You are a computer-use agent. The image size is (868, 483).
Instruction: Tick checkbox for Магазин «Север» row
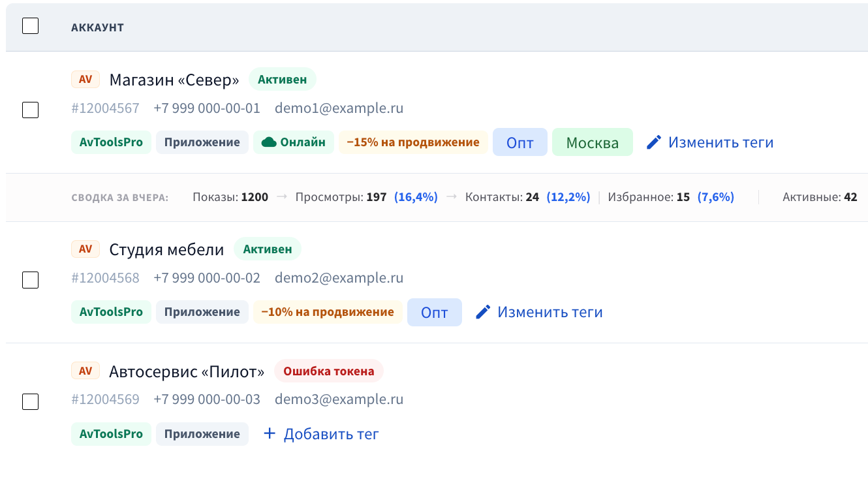tap(30, 110)
